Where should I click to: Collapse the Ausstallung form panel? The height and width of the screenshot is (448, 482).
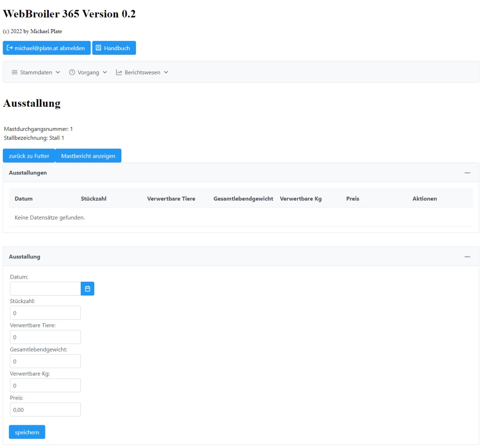tap(467, 257)
